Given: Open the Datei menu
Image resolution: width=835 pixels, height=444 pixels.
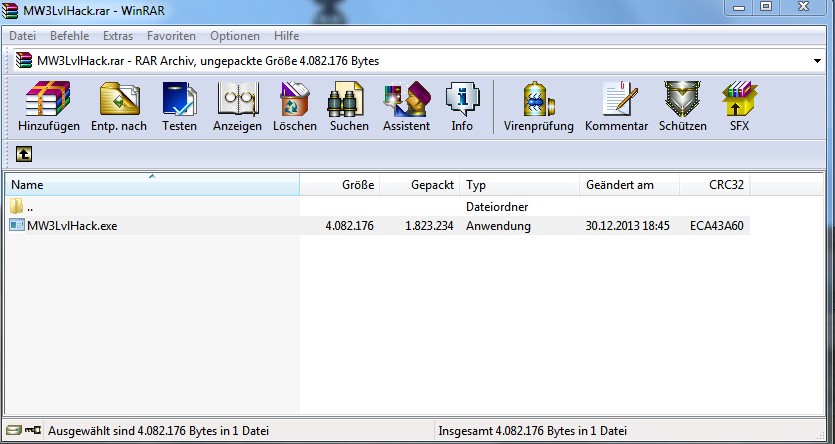Looking at the screenshot, I should (22, 36).
